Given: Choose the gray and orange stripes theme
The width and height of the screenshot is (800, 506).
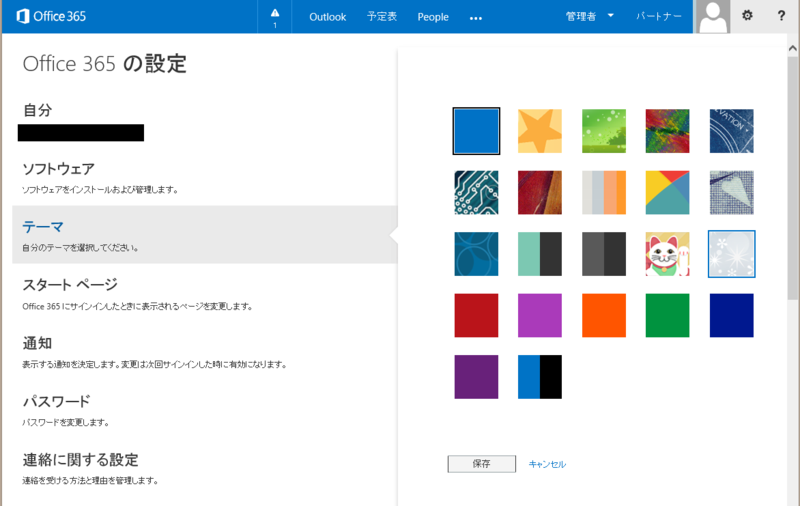Looking at the screenshot, I should 604,192.
